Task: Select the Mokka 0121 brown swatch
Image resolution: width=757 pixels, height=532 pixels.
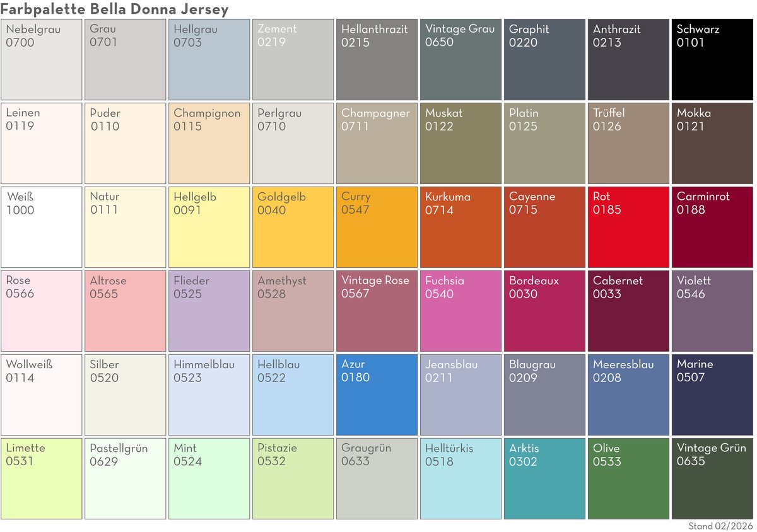Action: click(713, 143)
